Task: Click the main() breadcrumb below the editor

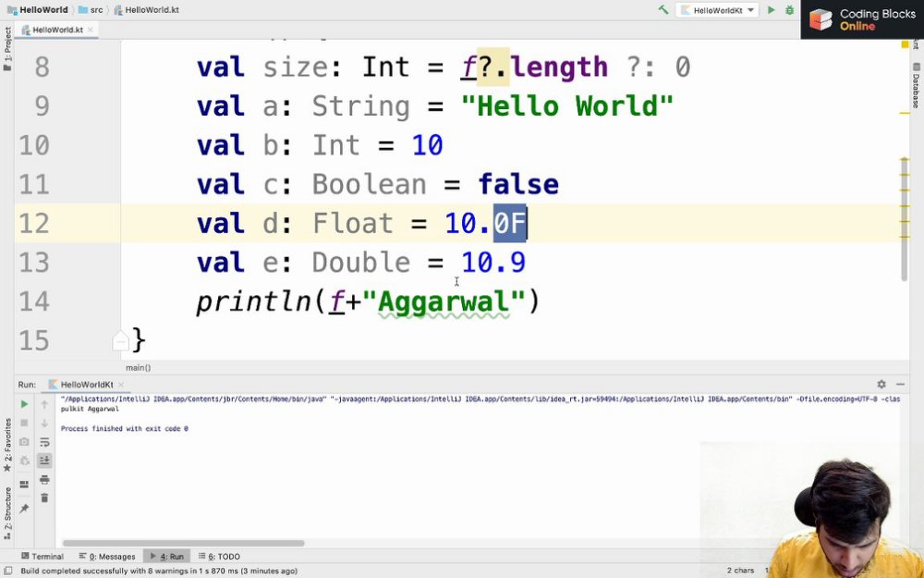Action: [x=138, y=367]
